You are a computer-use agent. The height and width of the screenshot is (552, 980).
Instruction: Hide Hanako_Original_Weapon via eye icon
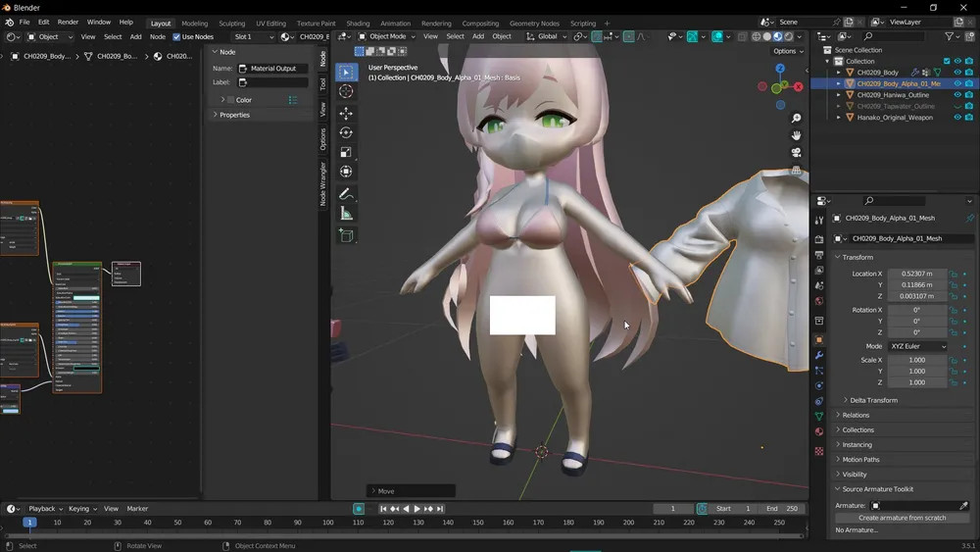[x=957, y=118]
